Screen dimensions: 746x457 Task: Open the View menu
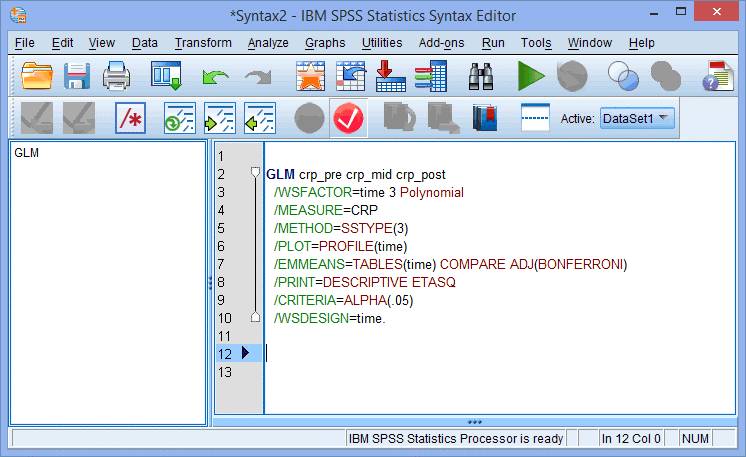point(102,43)
